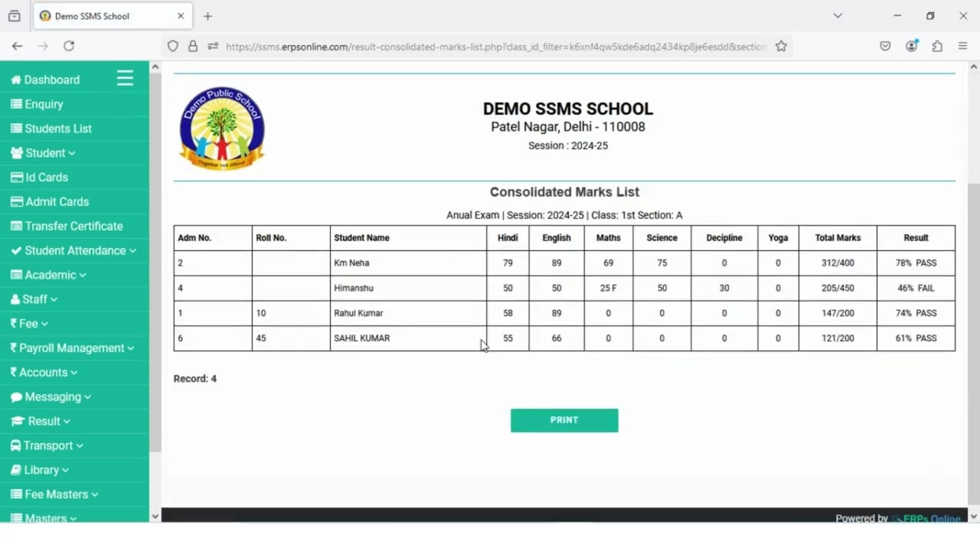Click the Result graduation cap icon
This screenshot has height=551, width=980.
(18, 421)
